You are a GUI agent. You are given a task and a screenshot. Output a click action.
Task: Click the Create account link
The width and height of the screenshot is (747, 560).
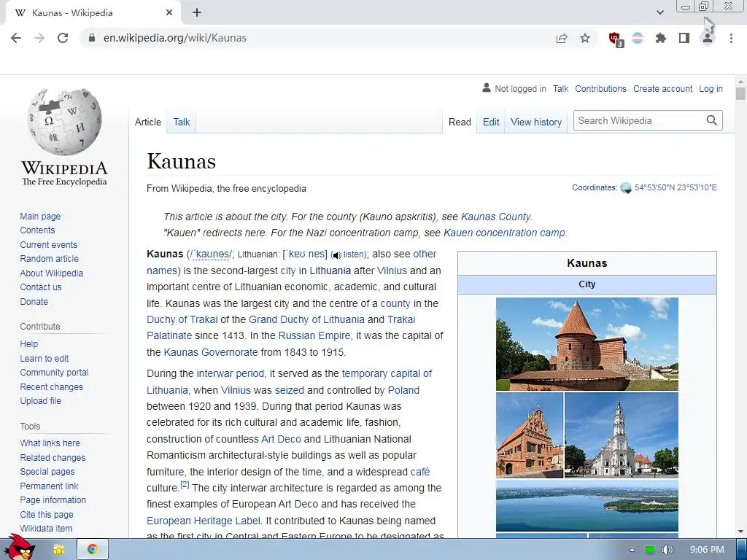662,88
